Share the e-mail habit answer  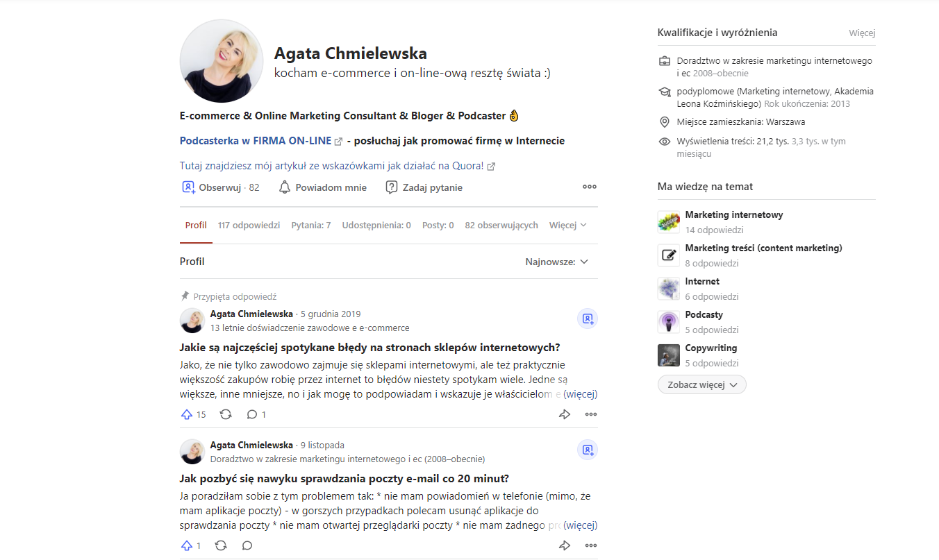565,545
